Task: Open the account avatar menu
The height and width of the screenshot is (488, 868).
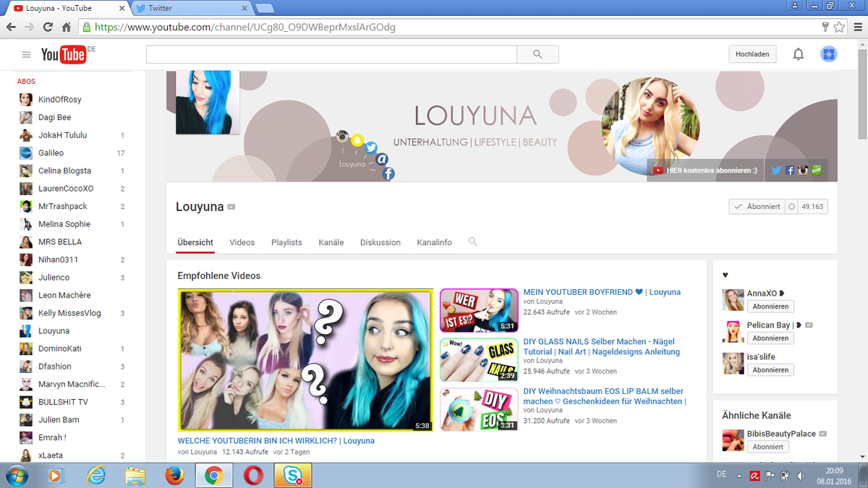Action: coord(829,54)
